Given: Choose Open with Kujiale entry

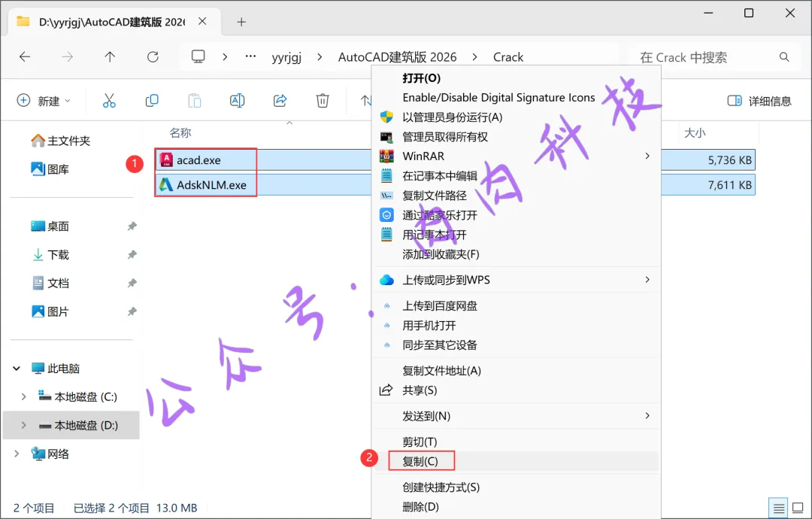Looking at the screenshot, I should tap(516, 215).
